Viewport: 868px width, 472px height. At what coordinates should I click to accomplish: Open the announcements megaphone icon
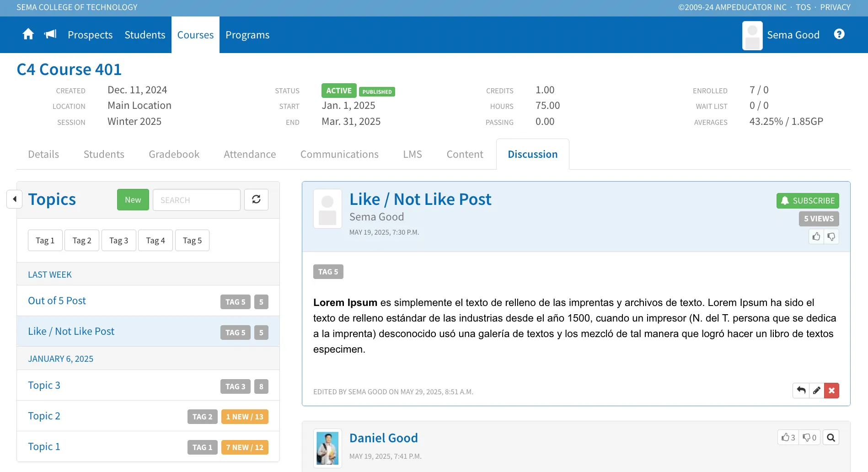50,34
